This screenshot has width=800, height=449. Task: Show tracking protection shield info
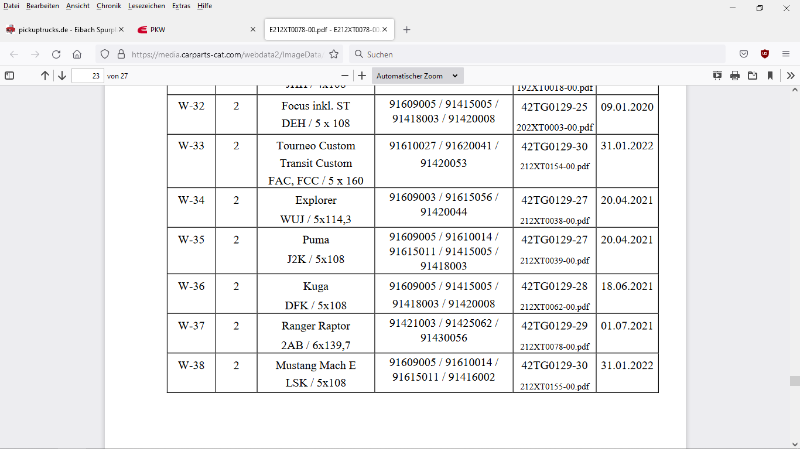[105, 54]
